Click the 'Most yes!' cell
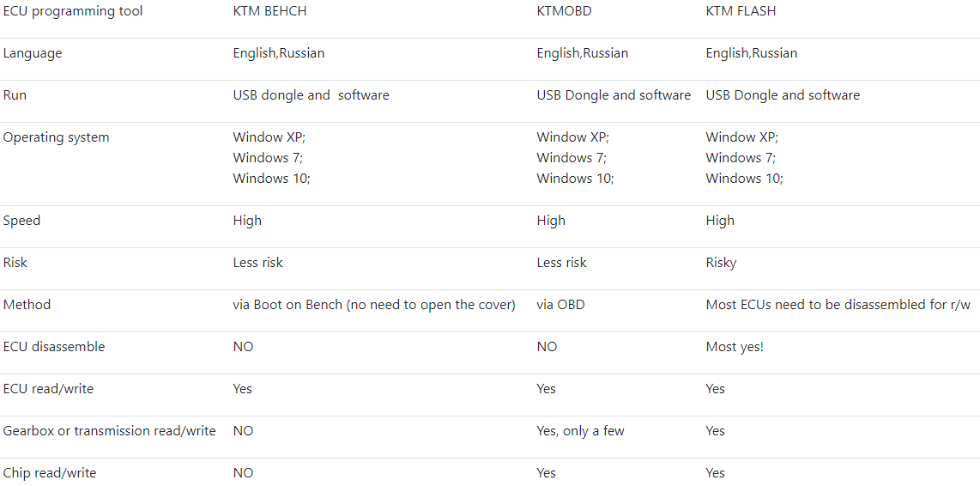980x486 pixels. click(x=735, y=347)
